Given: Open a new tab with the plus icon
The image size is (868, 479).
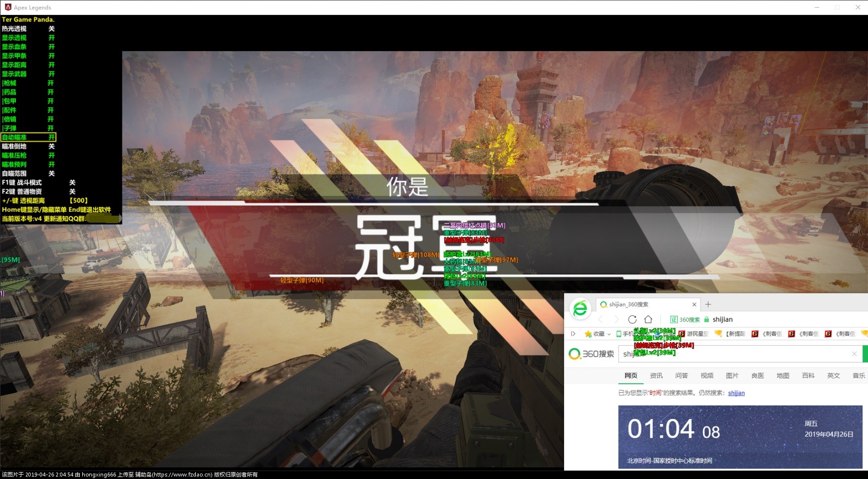Looking at the screenshot, I should click(x=708, y=304).
